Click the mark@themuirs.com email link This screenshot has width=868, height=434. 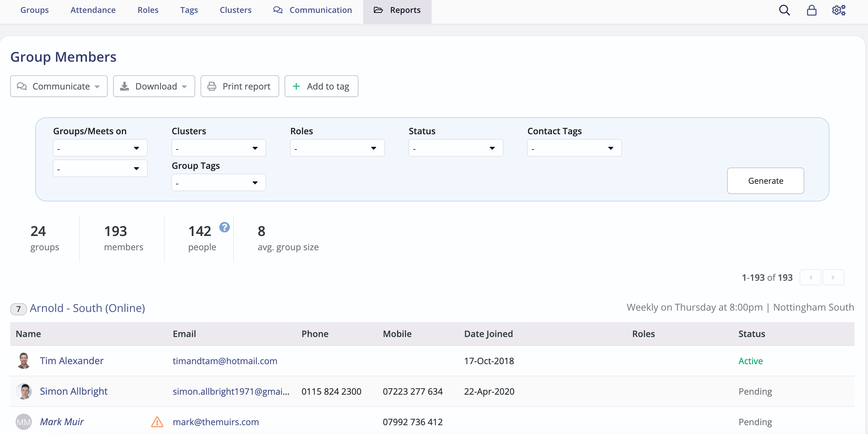216,422
